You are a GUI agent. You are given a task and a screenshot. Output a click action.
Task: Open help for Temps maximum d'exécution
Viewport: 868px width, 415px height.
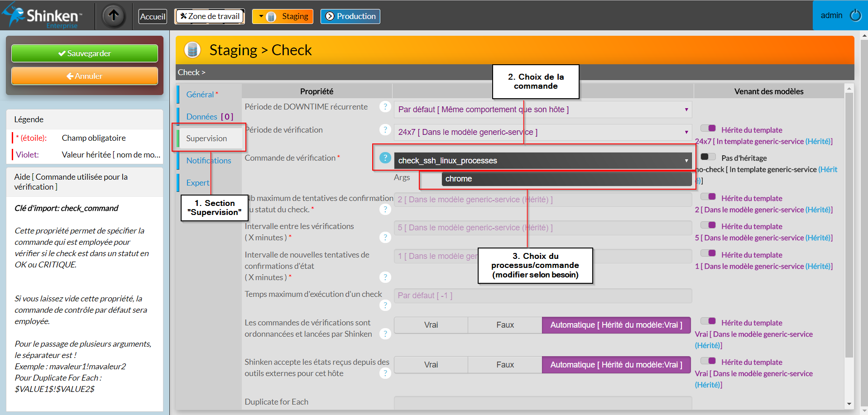(385, 305)
